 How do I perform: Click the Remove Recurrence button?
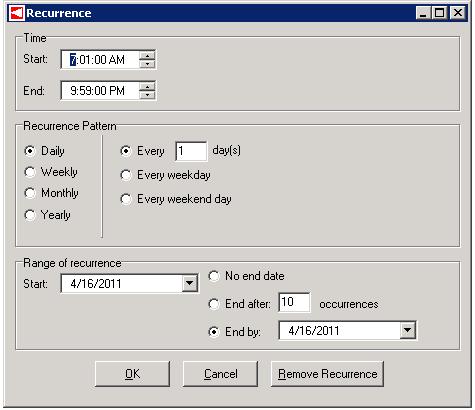pyautogui.click(x=327, y=374)
